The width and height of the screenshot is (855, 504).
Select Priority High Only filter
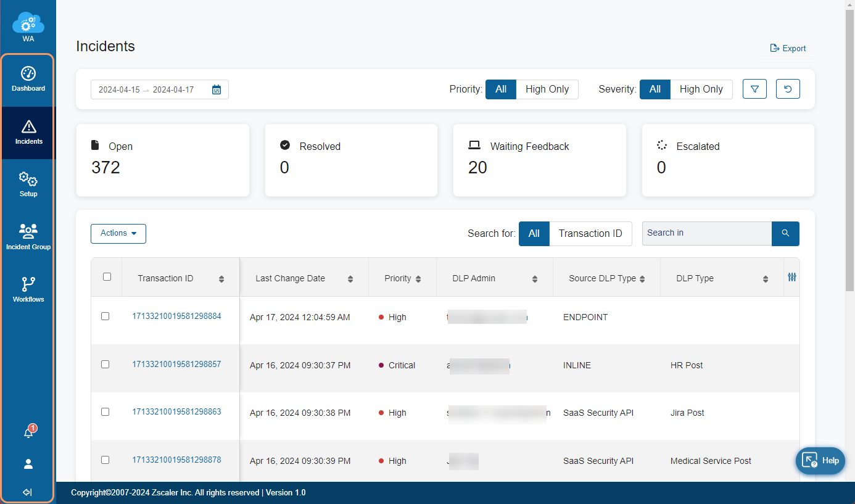547,89
